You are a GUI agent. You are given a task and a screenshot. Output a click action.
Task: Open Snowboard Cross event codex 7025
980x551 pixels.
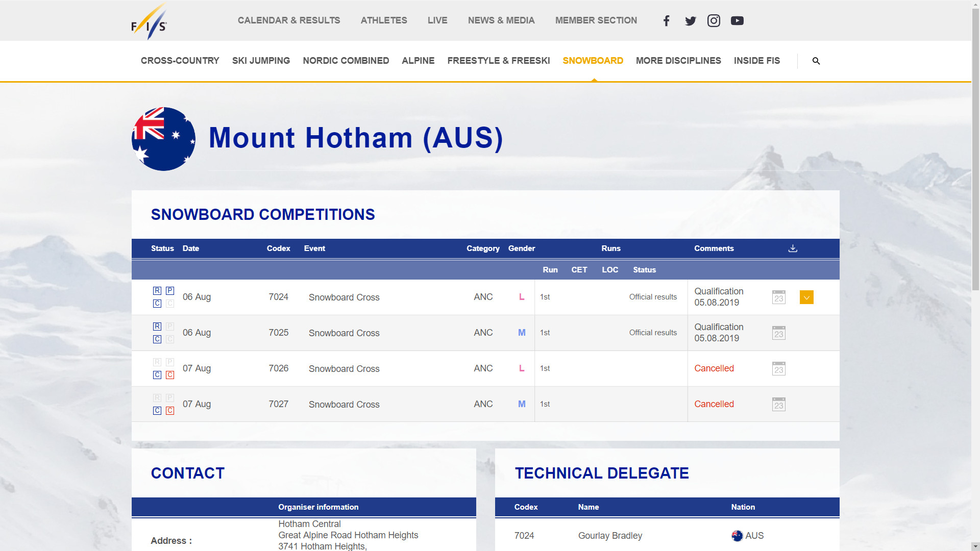pyautogui.click(x=344, y=333)
